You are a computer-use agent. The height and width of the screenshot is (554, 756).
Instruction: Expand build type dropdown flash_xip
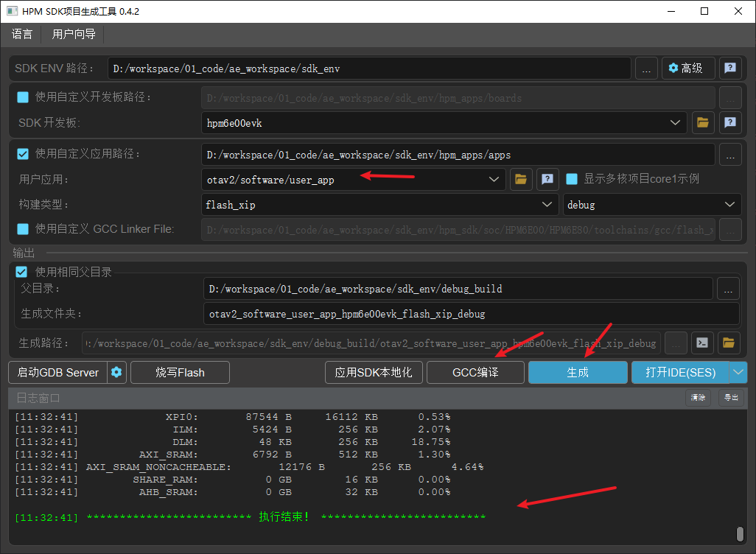click(547, 205)
